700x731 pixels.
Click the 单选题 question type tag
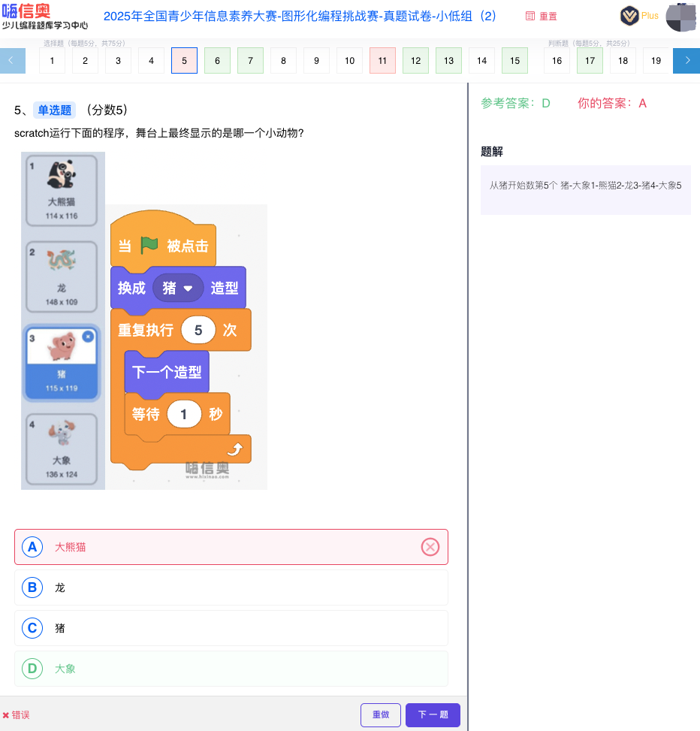(x=55, y=110)
